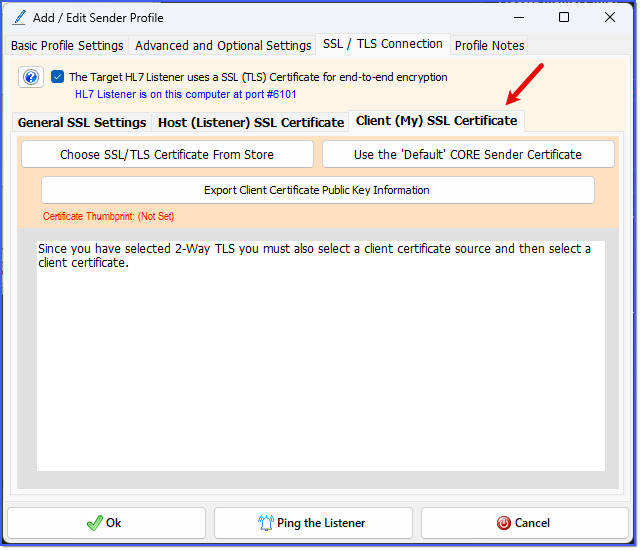Click the pencil icon in the title bar

coord(19,18)
